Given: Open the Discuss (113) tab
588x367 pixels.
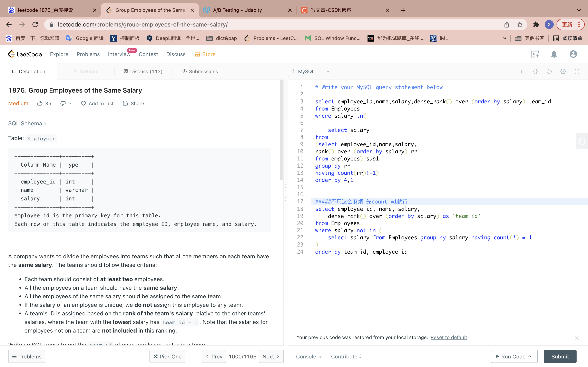Looking at the screenshot, I should tap(143, 71).
